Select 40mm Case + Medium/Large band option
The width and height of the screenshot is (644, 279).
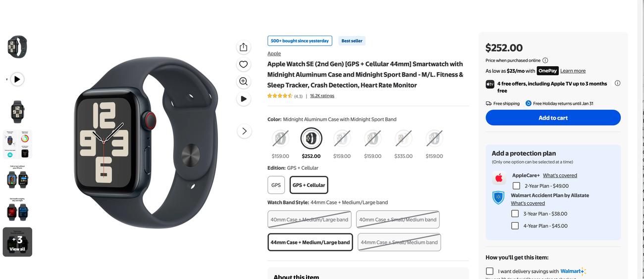tap(309, 220)
